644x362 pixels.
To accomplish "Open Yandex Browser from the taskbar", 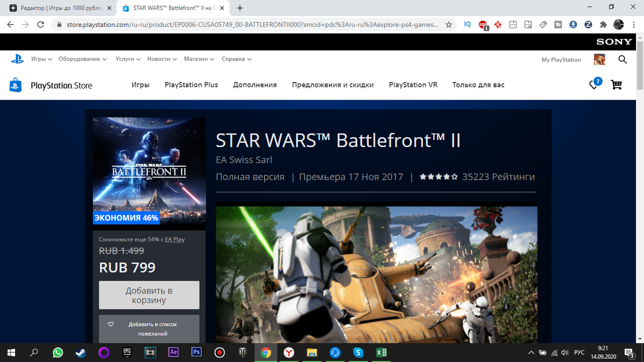I will (x=289, y=352).
